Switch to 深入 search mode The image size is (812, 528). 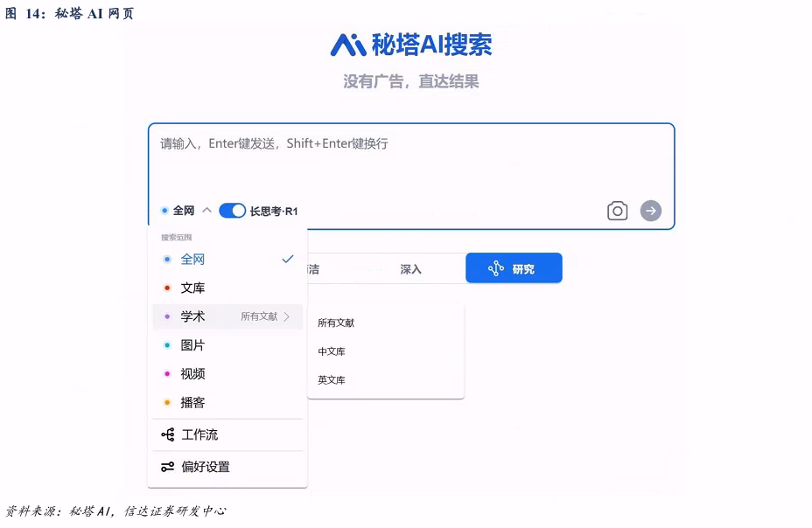[x=410, y=269]
